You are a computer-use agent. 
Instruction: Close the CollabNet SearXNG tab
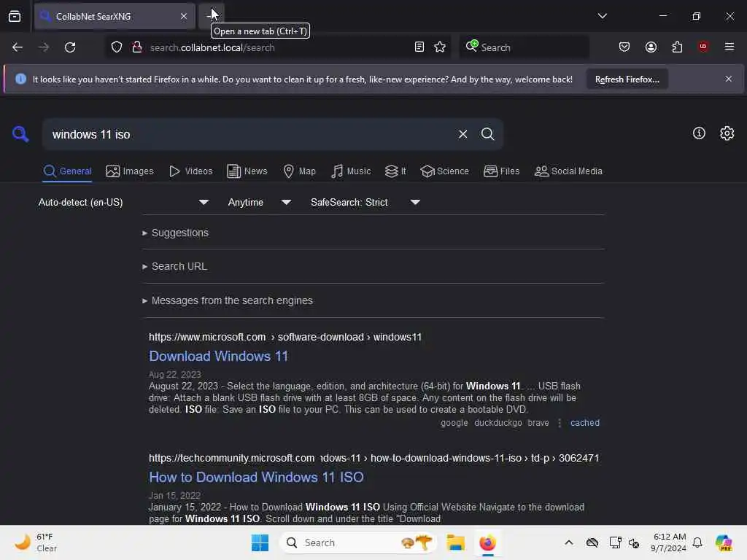click(x=184, y=16)
